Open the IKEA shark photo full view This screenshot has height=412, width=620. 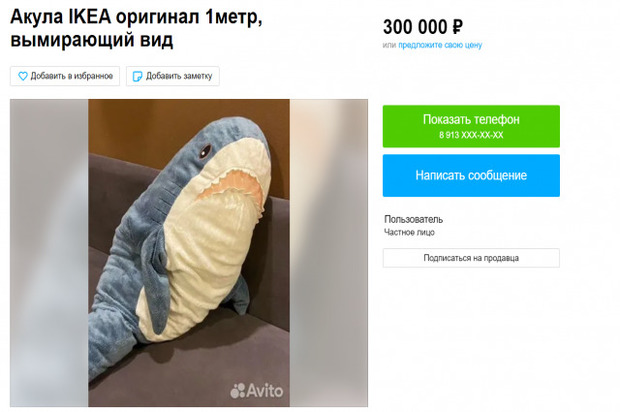tap(189, 253)
